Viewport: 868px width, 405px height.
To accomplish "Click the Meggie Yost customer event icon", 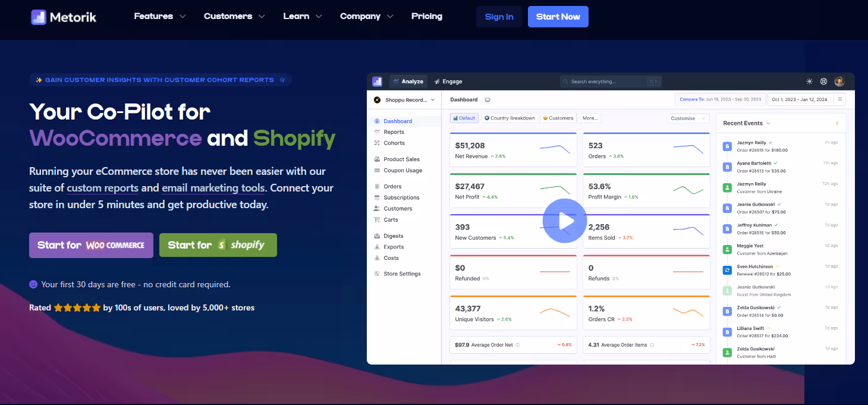I will pos(727,249).
